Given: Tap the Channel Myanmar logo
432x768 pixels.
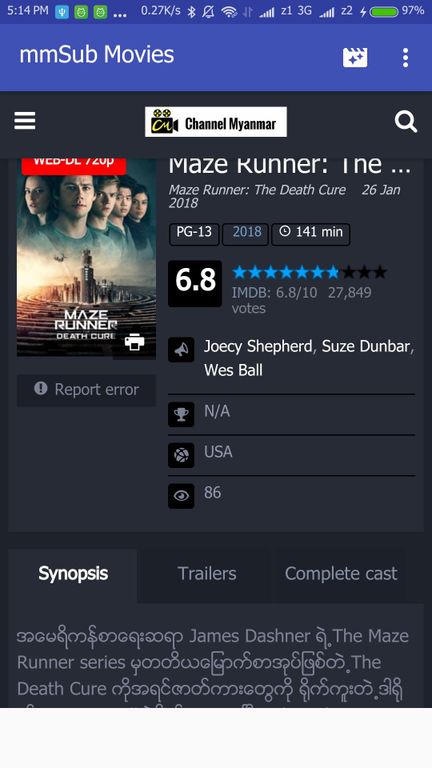Looking at the screenshot, I should click(216, 122).
